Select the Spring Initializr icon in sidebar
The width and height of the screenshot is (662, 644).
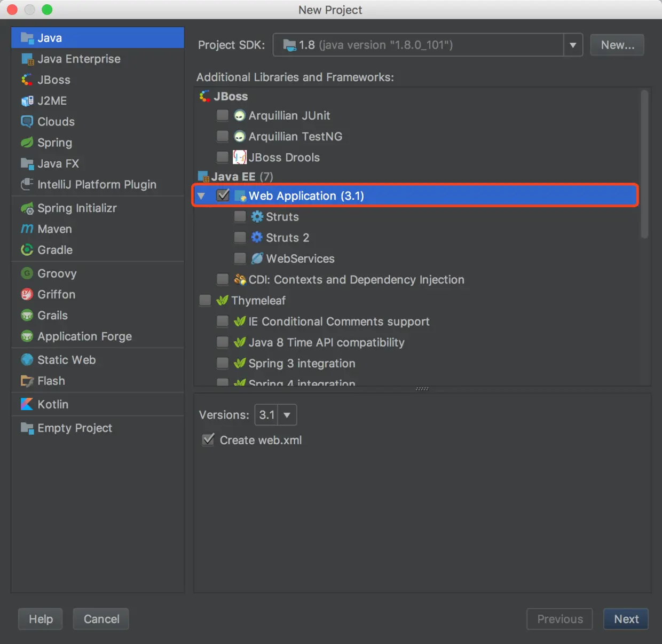(27, 208)
